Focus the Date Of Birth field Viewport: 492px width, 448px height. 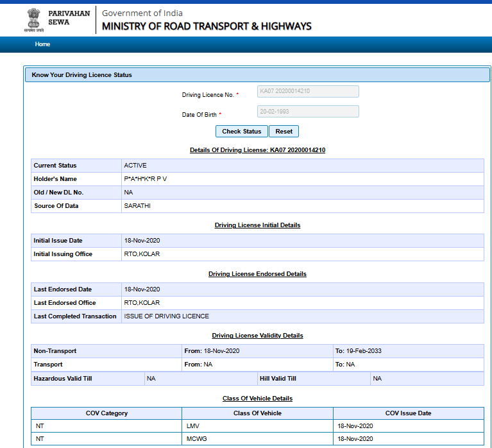pos(307,112)
